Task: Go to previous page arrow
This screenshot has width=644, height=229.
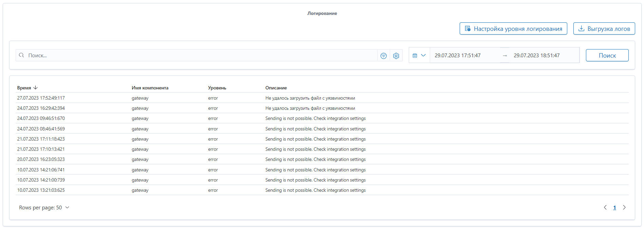Action: [x=605, y=207]
